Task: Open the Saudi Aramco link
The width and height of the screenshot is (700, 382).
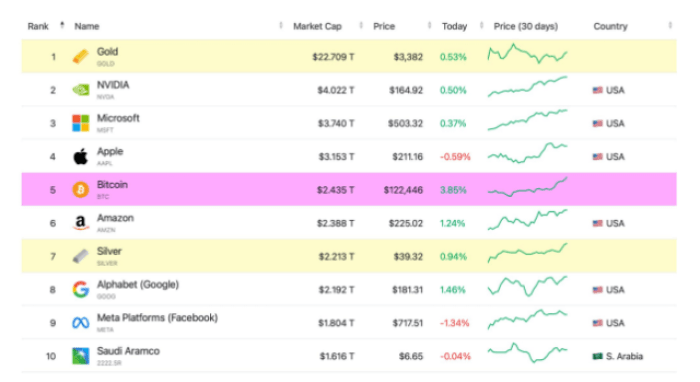Action: [x=128, y=351]
